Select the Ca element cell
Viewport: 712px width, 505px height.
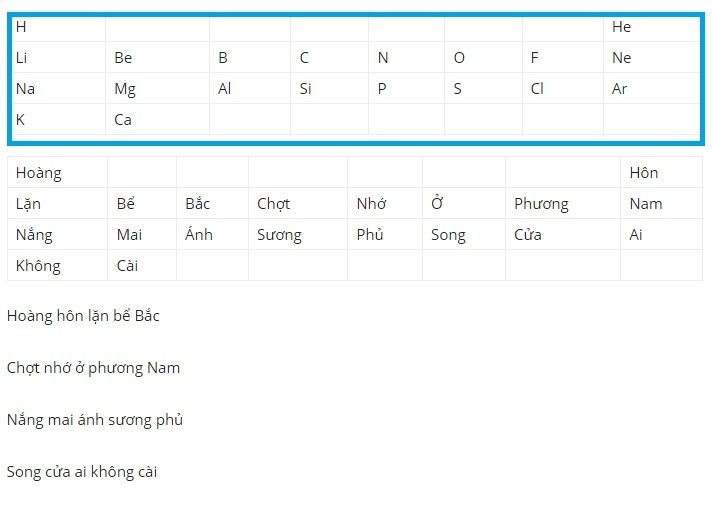click(157, 119)
